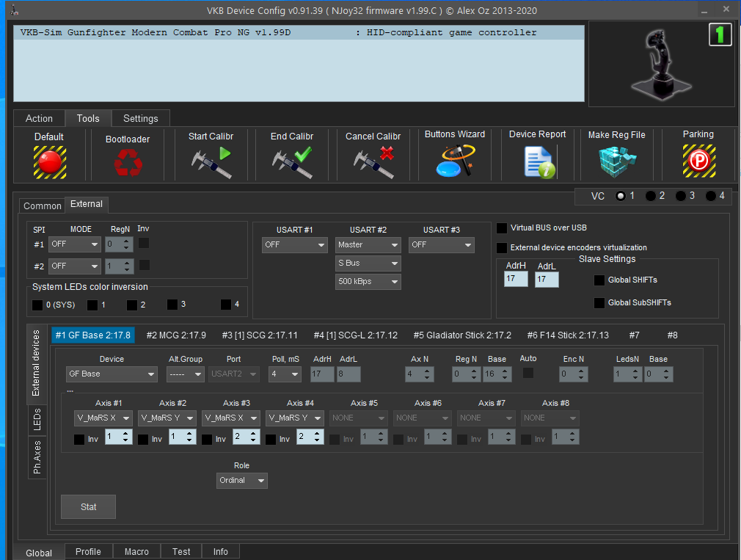Activate the Parking icon

tap(698, 161)
